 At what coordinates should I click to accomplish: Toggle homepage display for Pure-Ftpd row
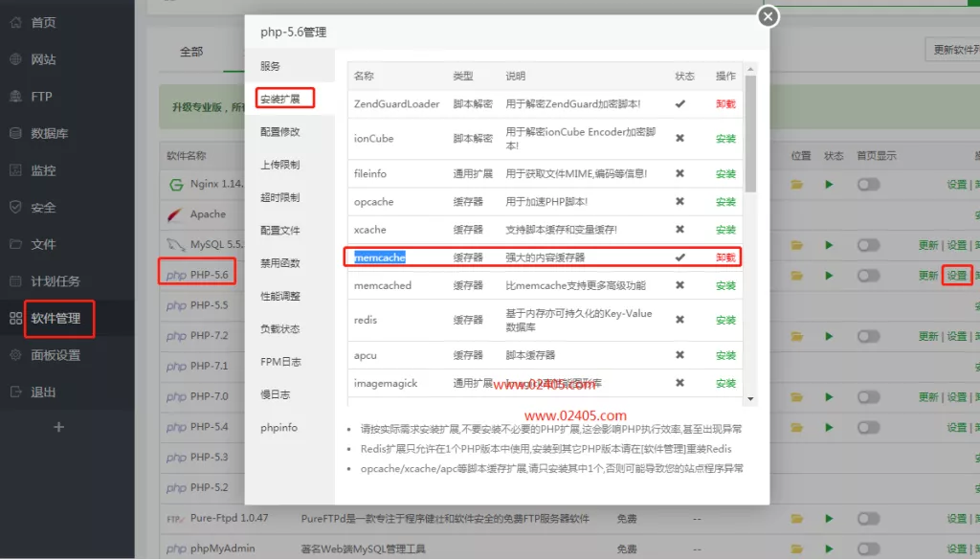point(868,518)
